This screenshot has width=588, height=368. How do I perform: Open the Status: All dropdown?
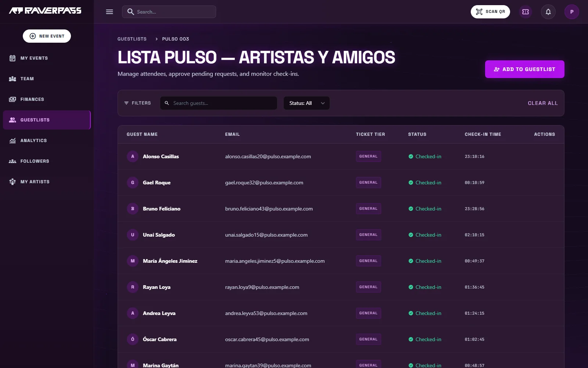tap(306, 103)
